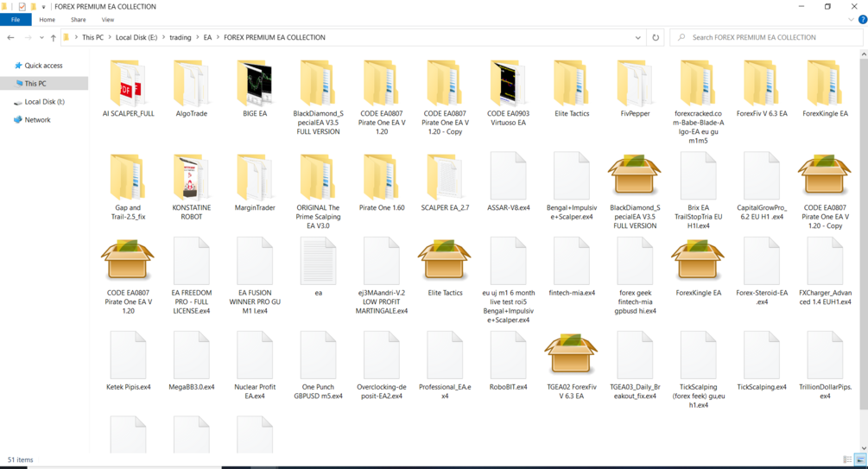Open the quick access toolbar customize dropdown
Screen dimensions: 868x469
44,7
